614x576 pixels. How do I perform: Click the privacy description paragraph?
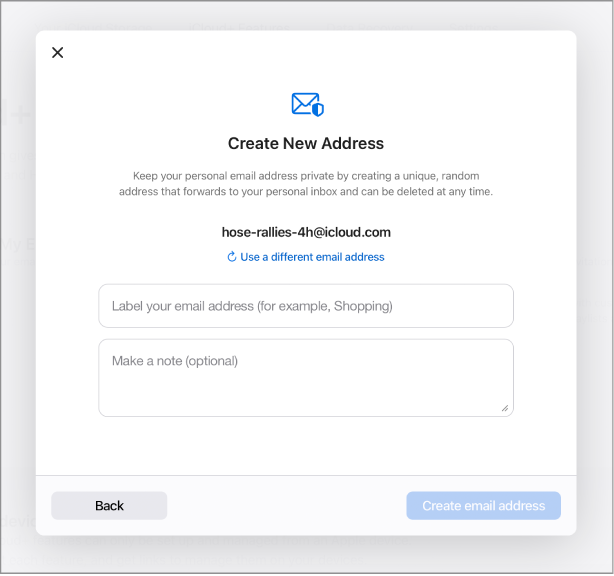click(x=306, y=183)
